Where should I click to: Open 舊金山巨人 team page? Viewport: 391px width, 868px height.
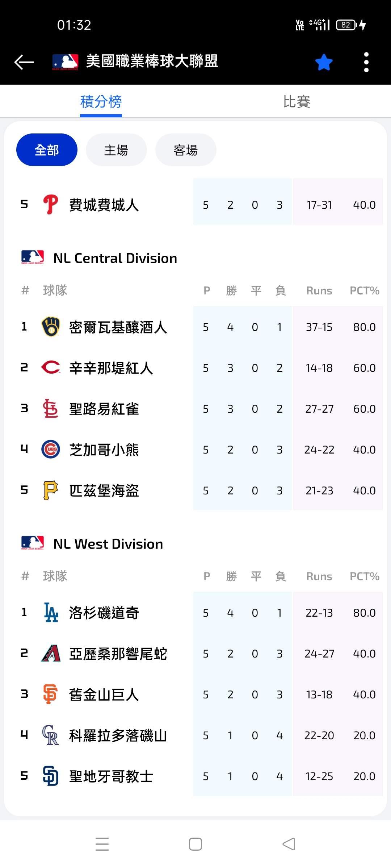pos(104,694)
